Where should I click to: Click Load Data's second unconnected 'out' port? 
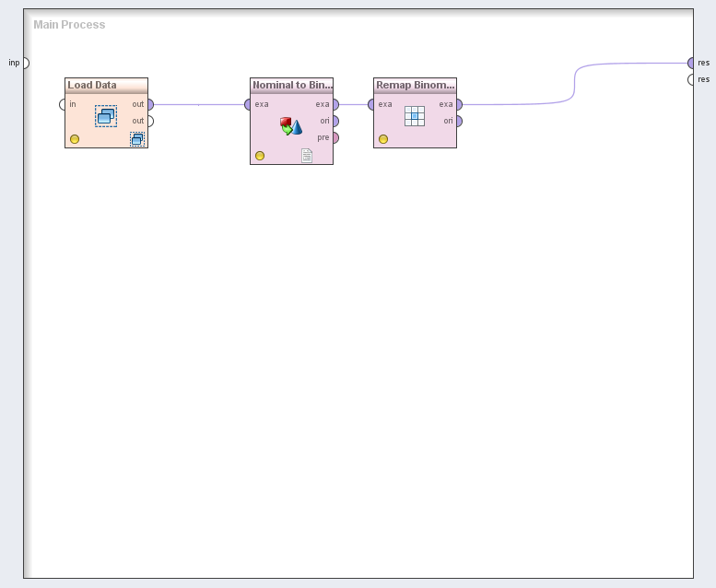149,121
